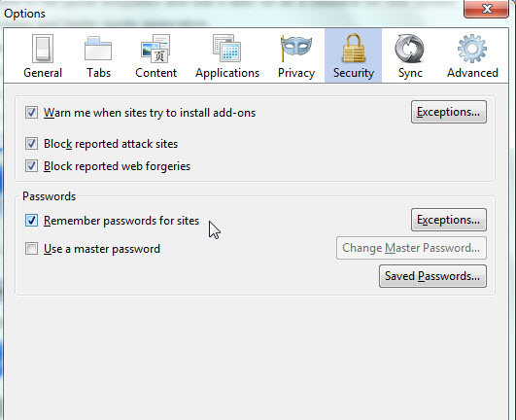
Task: Open the Advanced gear icon
Action: point(472,49)
